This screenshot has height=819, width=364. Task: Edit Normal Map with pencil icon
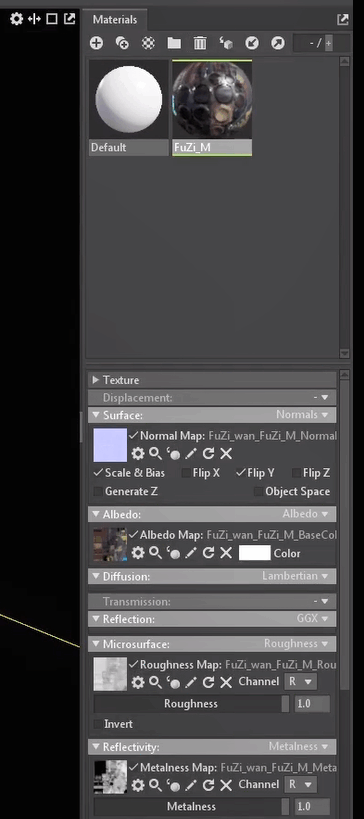(x=191, y=453)
